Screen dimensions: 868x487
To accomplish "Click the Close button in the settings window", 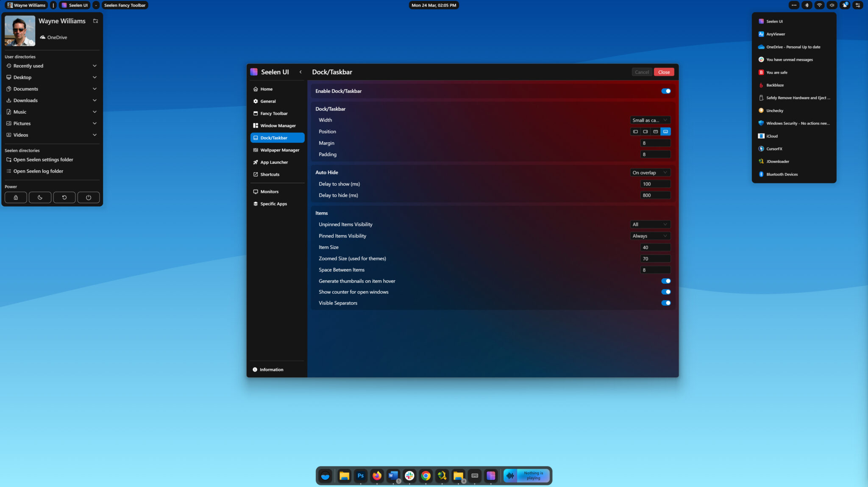I will click(x=663, y=72).
